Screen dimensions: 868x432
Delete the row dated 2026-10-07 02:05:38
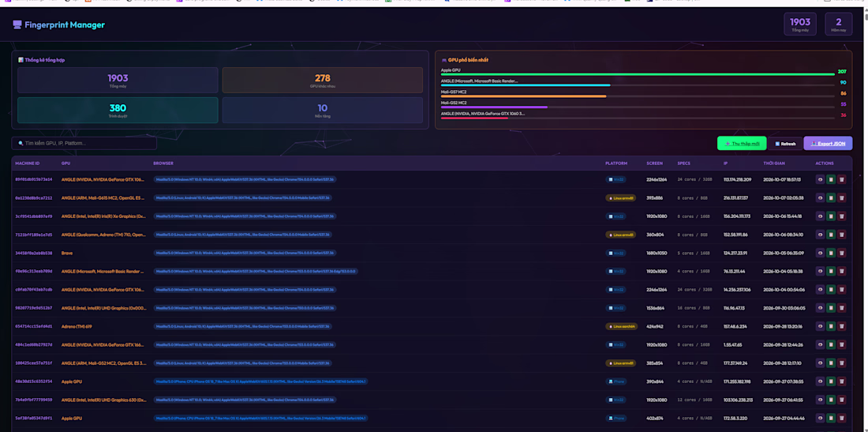[841, 197]
